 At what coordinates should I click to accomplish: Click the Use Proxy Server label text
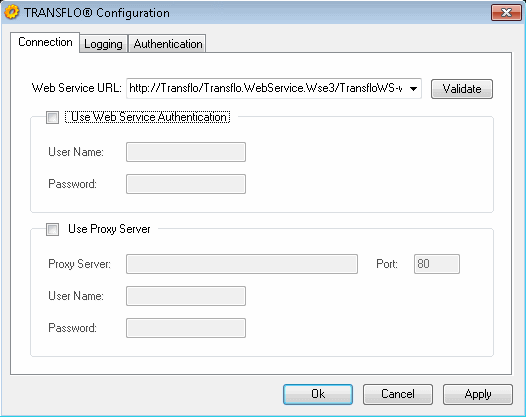pos(109,229)
